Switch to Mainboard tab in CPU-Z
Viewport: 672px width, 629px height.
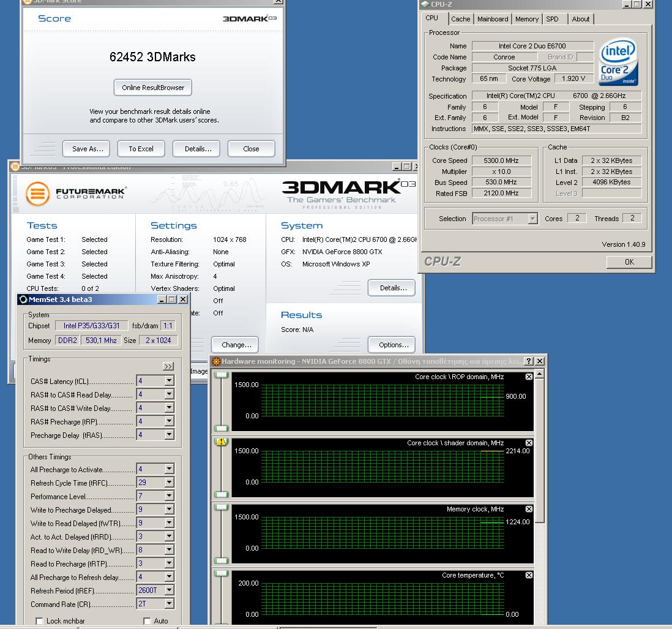pos(493,19)
